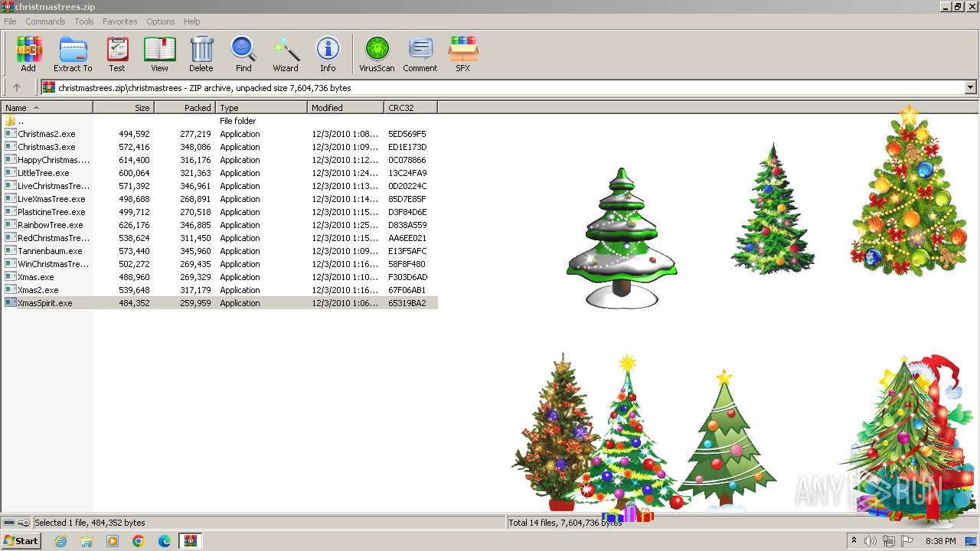980x551 pixels.
Task: Open the Favorites menu
Action: coord(120,21)
